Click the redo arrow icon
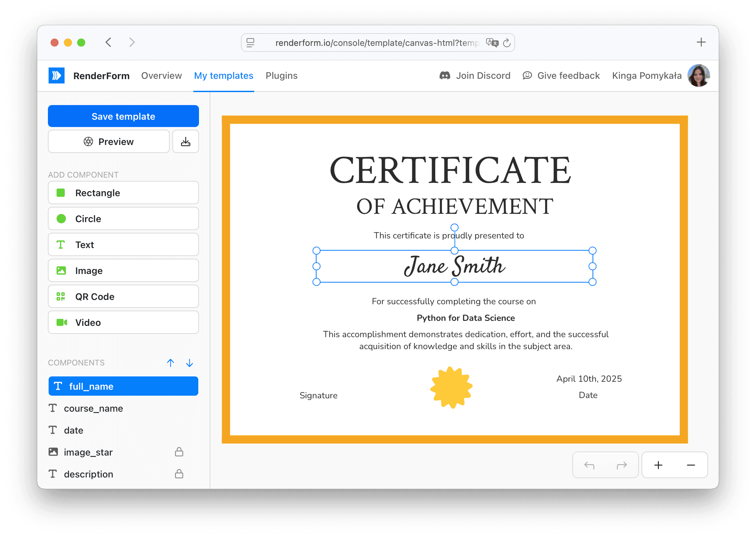The width and height of the screenshot is (756, 538). pyautogui.click(x=621, y=465)
